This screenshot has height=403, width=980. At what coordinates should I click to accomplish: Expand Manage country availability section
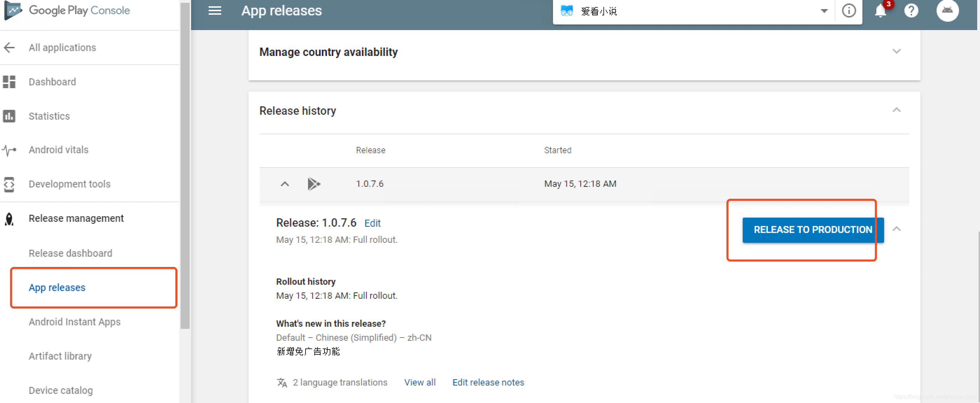click(x=896, y=51)
